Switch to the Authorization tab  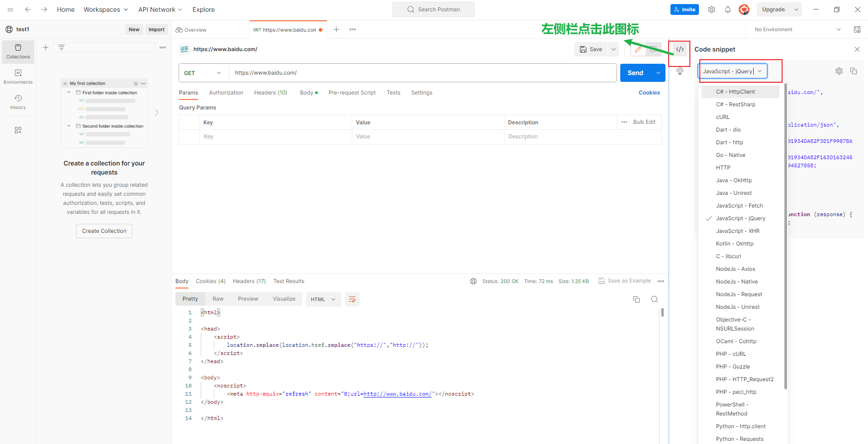[x=226, y=93]
